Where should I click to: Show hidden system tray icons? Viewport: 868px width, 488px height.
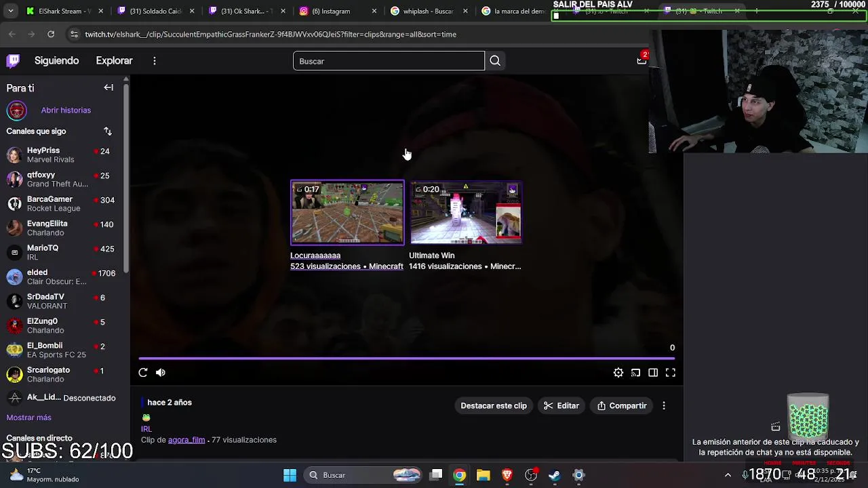[x=728, y=475]
